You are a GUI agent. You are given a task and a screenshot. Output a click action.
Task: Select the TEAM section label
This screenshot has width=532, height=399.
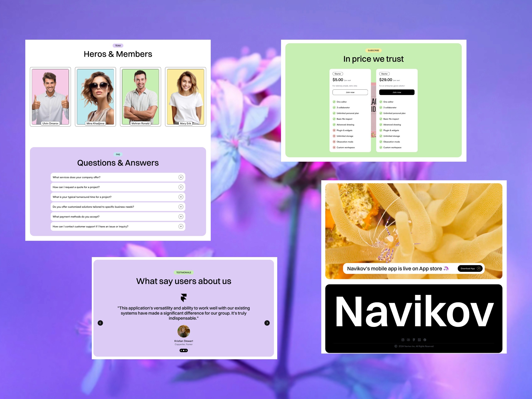point(118,45)
